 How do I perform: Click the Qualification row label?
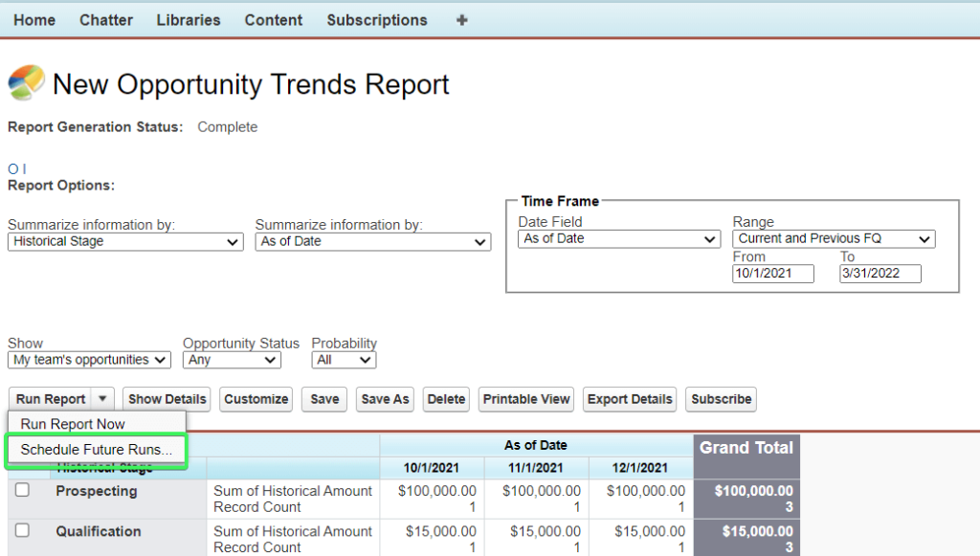[x=99, y=532]
